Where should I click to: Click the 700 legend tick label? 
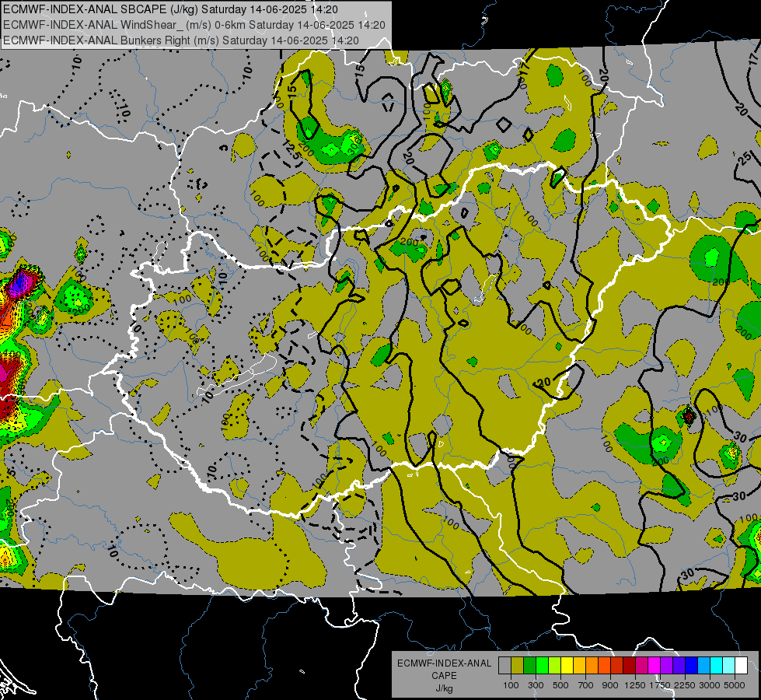586,685
